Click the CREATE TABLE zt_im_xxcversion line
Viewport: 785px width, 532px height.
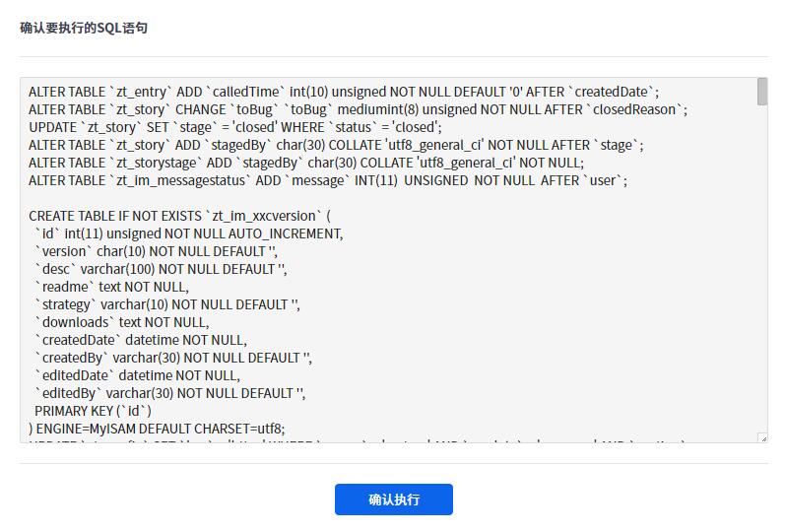tap(180, 216)
